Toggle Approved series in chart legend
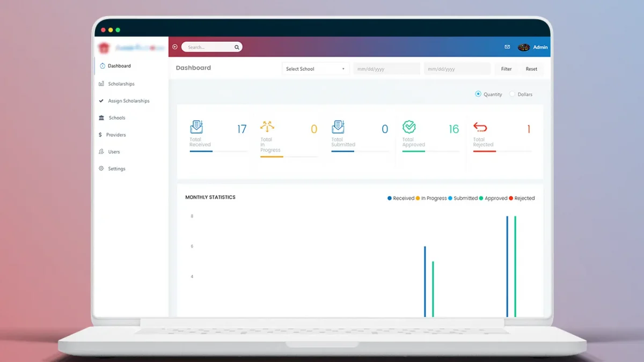Screen dimensions: 644x362 click(x=493, y=198)
